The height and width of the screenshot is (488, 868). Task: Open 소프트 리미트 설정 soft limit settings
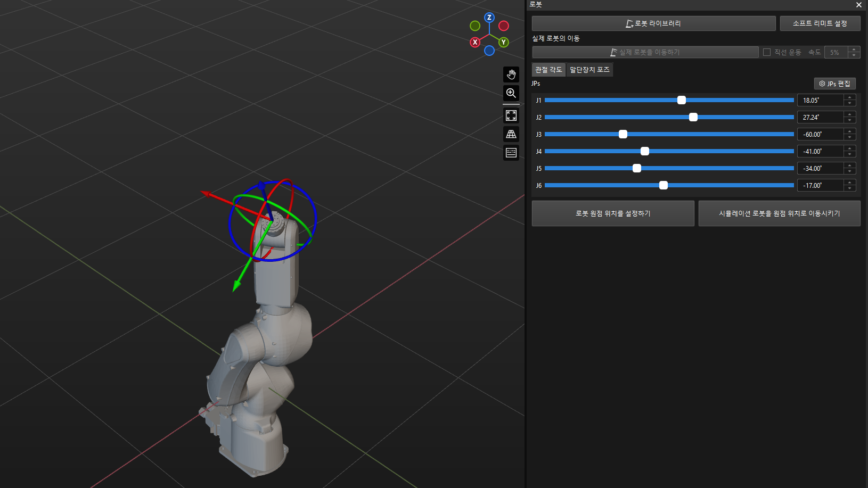pos(820,23)
